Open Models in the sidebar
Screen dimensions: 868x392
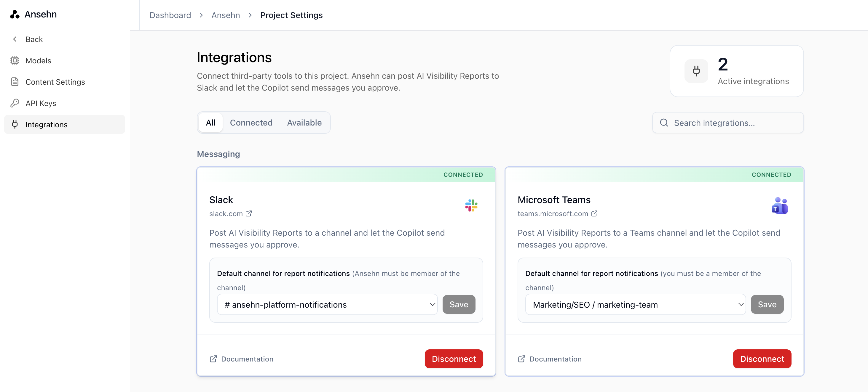64,61
